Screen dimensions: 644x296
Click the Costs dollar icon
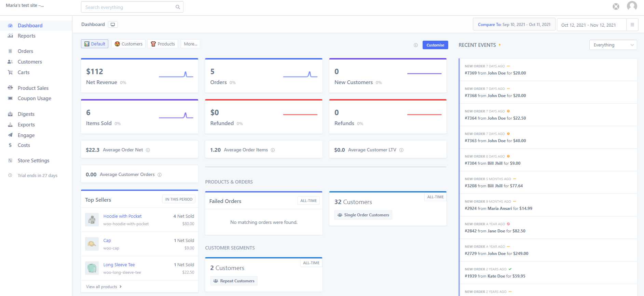pyautogui.click(x=10, y=145)
